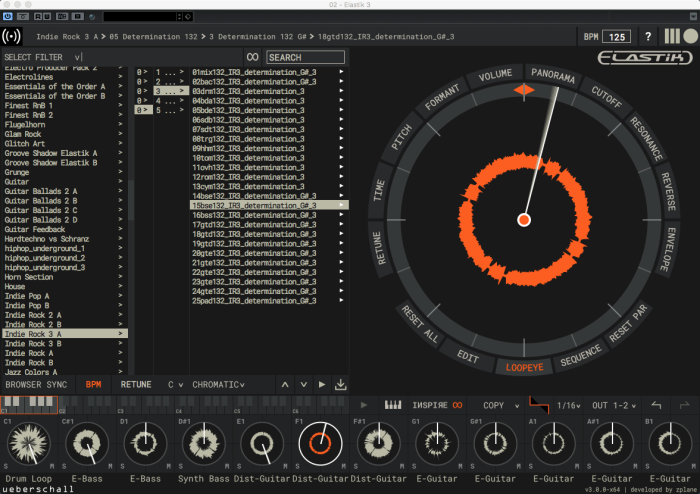
Task: Select REVERSE on the wheel
Action: (668, 192)
